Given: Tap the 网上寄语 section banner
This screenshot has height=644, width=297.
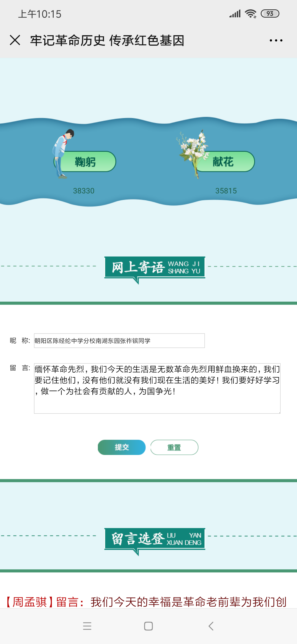Looking at the screenshot, I should pyautogui.click(x=155, y=268).
